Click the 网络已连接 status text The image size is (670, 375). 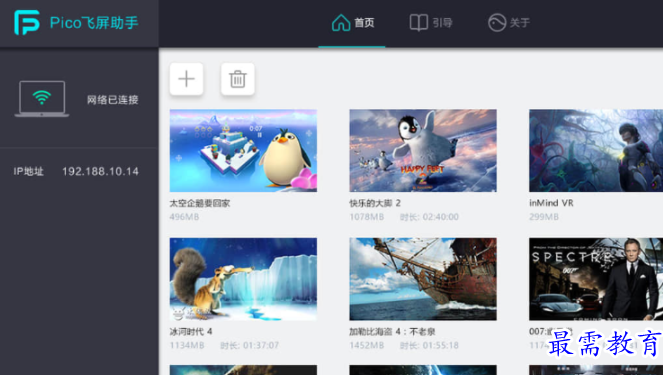tap(112, 100)
